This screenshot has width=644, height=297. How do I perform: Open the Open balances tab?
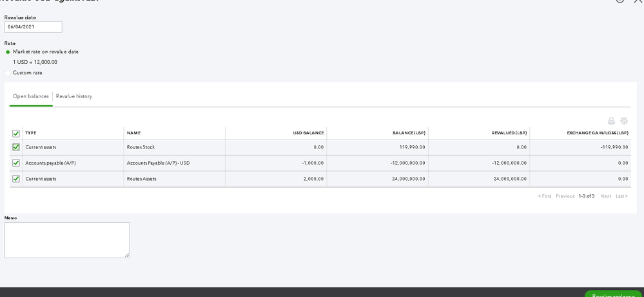(31, 96)
